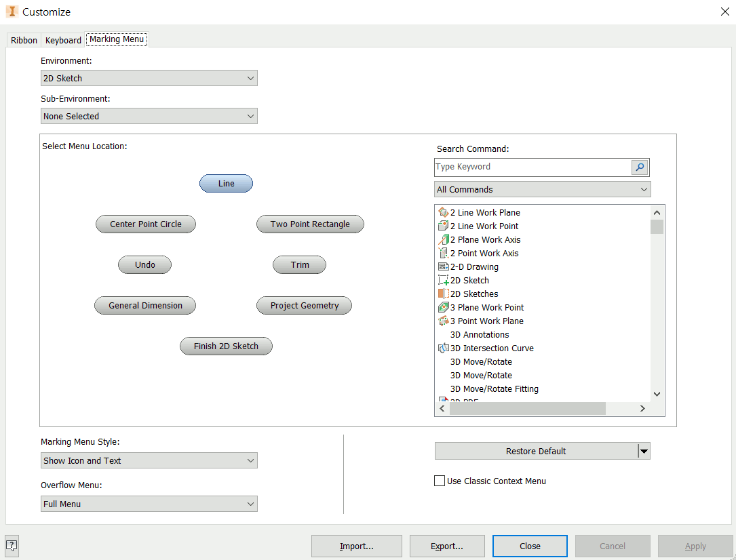This screenshot has height=560, width=736.
Task: Click the 2D Sketch command icon
Action: (444, 281)
